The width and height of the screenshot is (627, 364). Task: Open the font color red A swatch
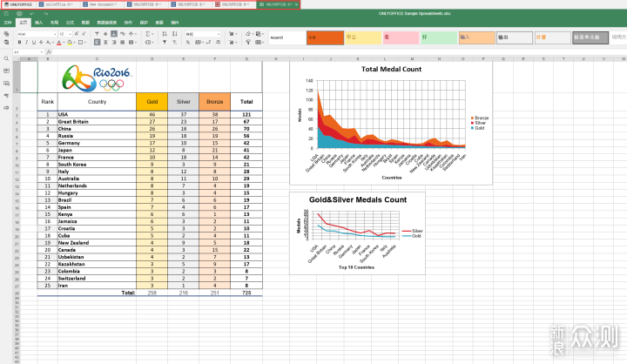(59, 42)
